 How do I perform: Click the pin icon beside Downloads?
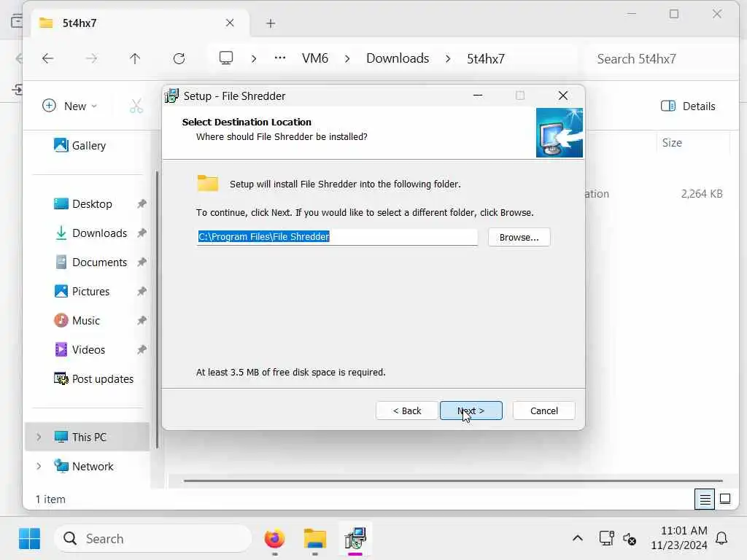142,233
